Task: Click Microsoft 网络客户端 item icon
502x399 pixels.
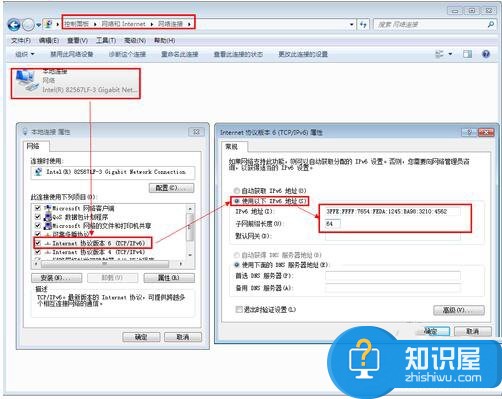Action: point(48,208)
